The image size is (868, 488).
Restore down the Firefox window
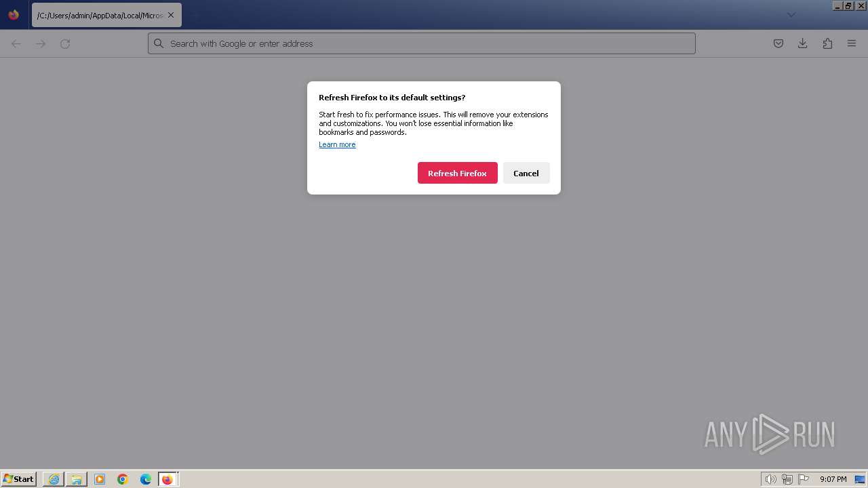point(848,5)
